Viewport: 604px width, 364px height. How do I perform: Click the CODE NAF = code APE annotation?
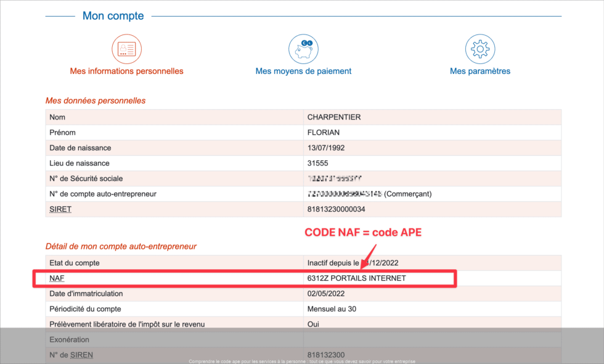pos(363,232)
